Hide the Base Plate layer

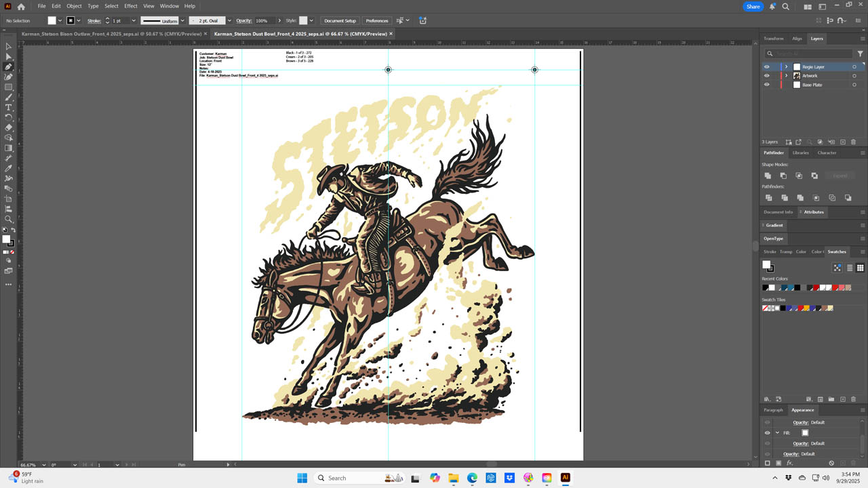click(x=767, y=85)
